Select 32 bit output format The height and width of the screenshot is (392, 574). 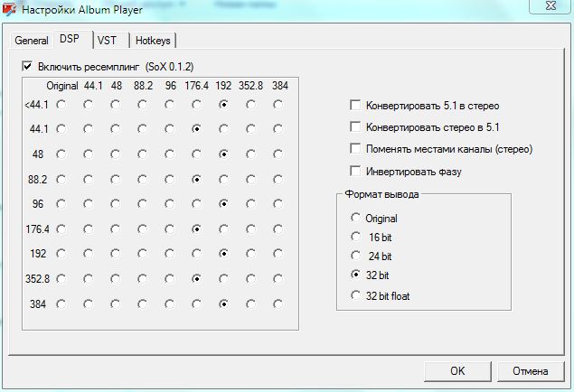pos(355,275)
